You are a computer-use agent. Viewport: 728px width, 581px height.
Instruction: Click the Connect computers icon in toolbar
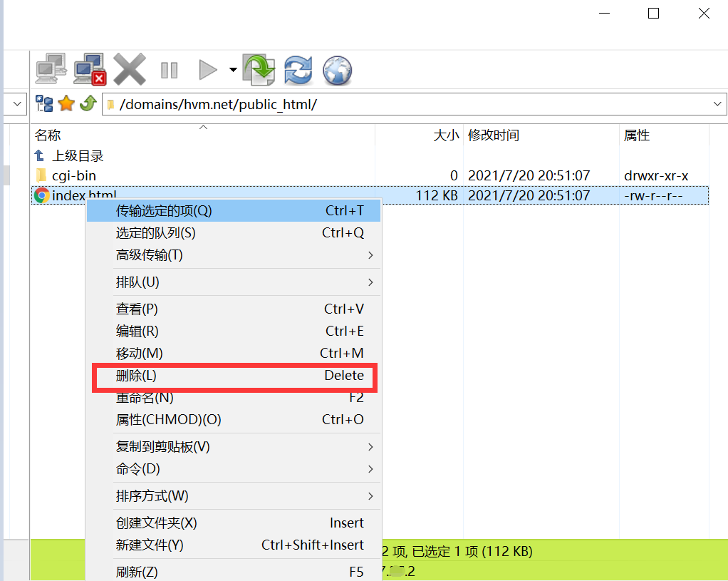click(x=51, y=70)
